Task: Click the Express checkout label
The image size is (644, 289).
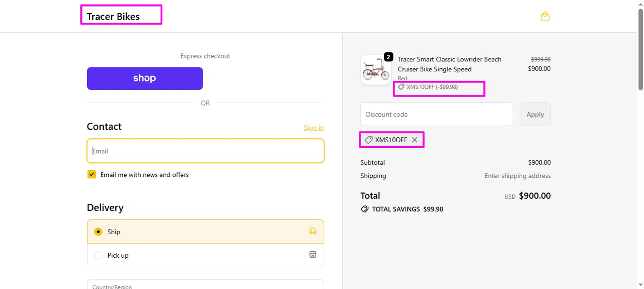Action: click(205, 56)
